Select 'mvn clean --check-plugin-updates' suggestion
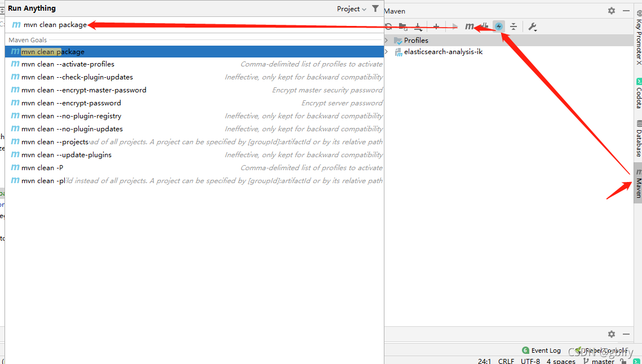Screen dimensions: 642x364 194,77
